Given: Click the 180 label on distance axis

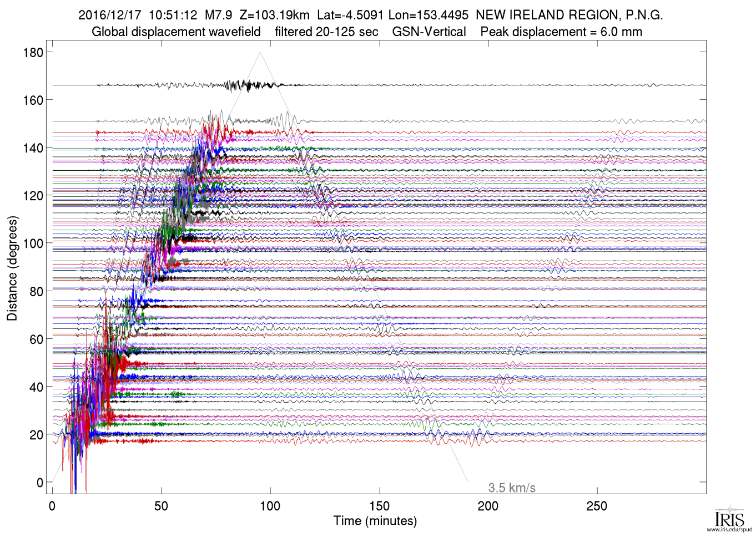Looking at the screenshot, I should [x=33, y=53].
